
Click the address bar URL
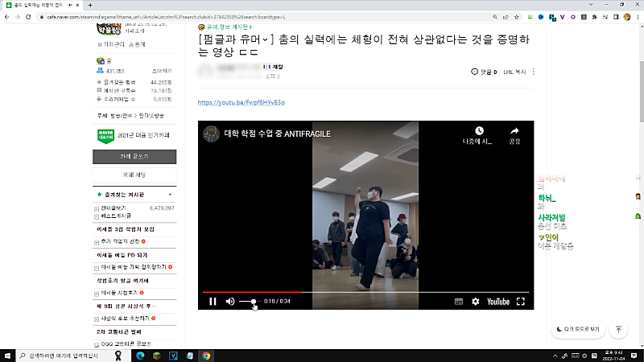(x=166, y=17)
